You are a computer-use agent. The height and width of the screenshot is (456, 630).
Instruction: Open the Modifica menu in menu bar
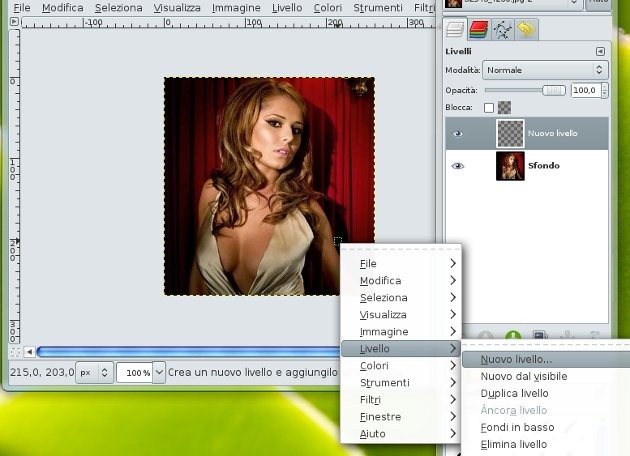[63, 8]
